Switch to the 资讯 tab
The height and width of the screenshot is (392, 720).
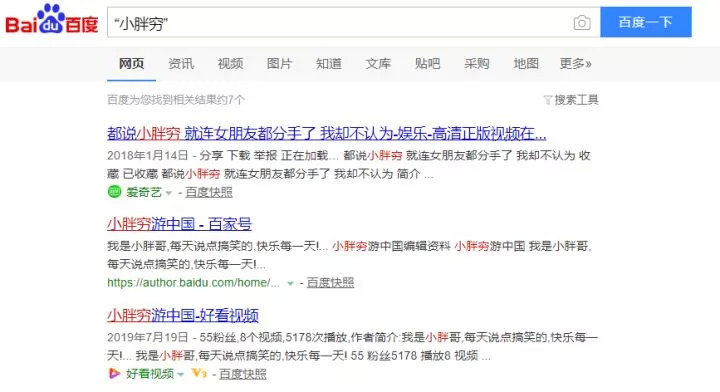coord(181,63)
